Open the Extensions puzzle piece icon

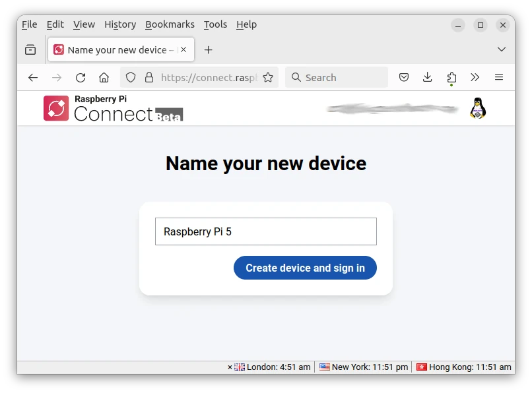(x=451, y=78)
